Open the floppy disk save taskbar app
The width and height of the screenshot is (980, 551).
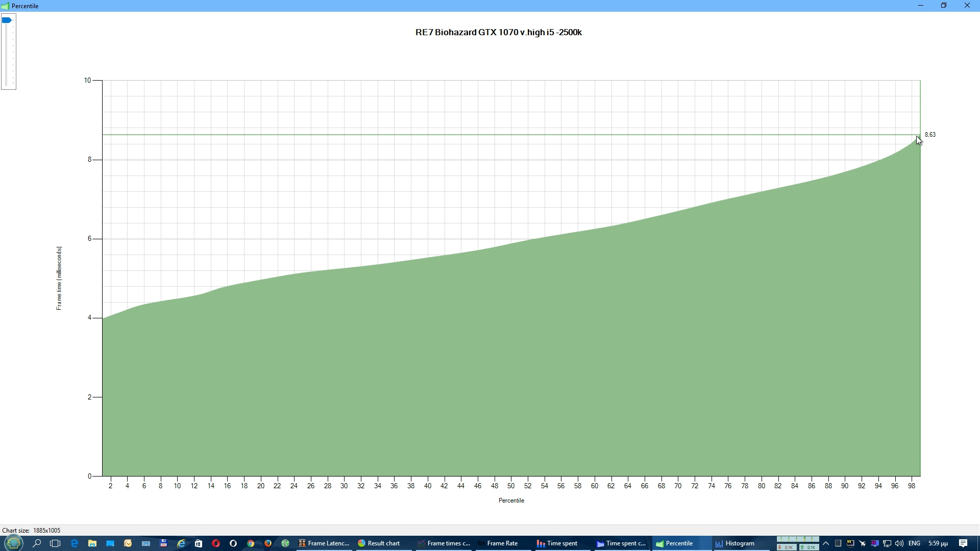tap(163, 543)
